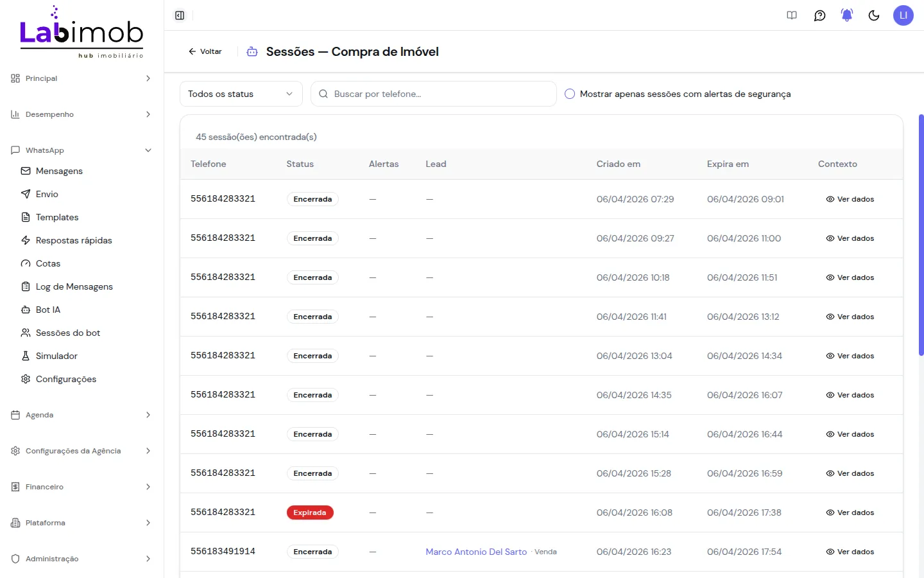Click the Cotas gauge icon
Screen dimensions: 924x578
pos(26,263)
